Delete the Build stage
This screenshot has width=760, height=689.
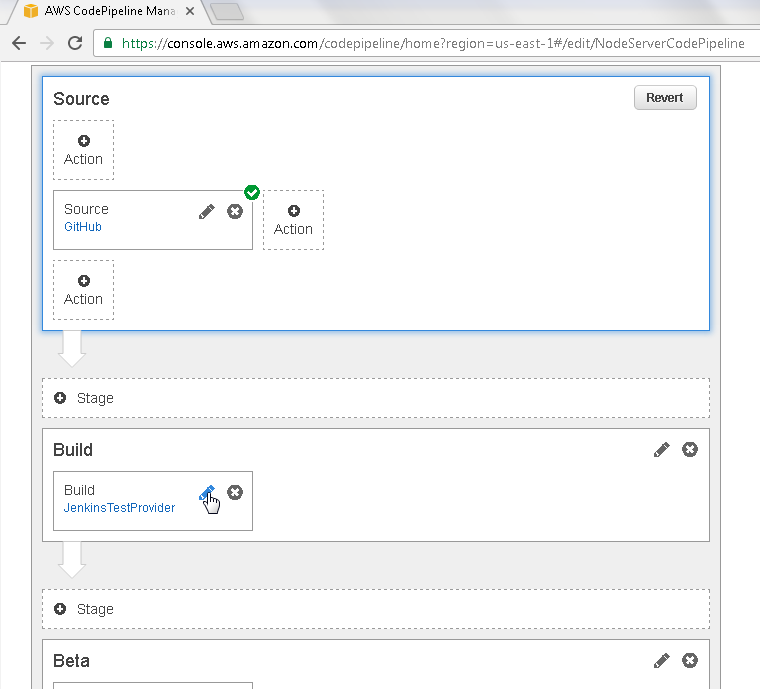coord(690,450)
